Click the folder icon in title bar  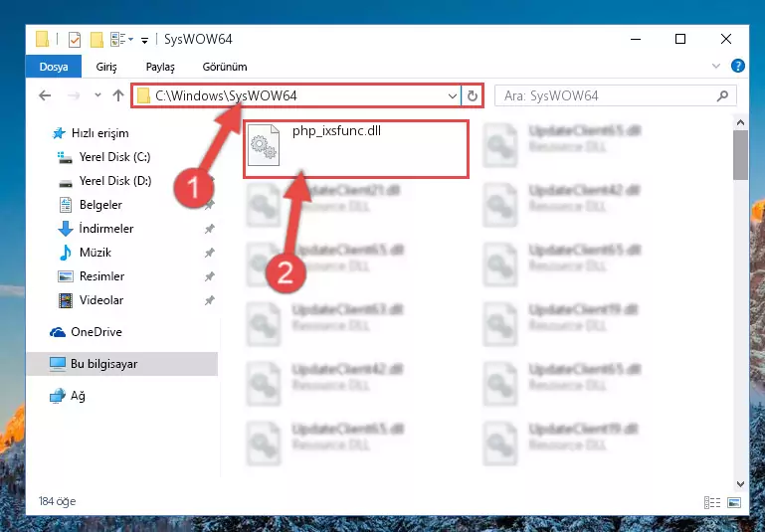[43, 39]
